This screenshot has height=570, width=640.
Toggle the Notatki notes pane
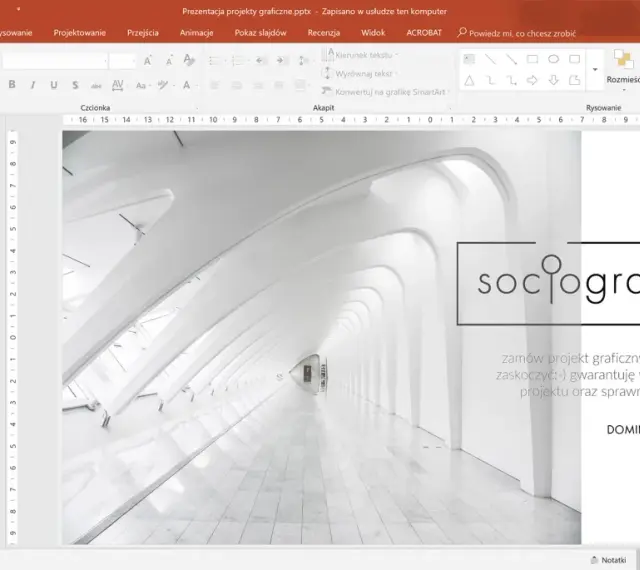tap(609, 560)
